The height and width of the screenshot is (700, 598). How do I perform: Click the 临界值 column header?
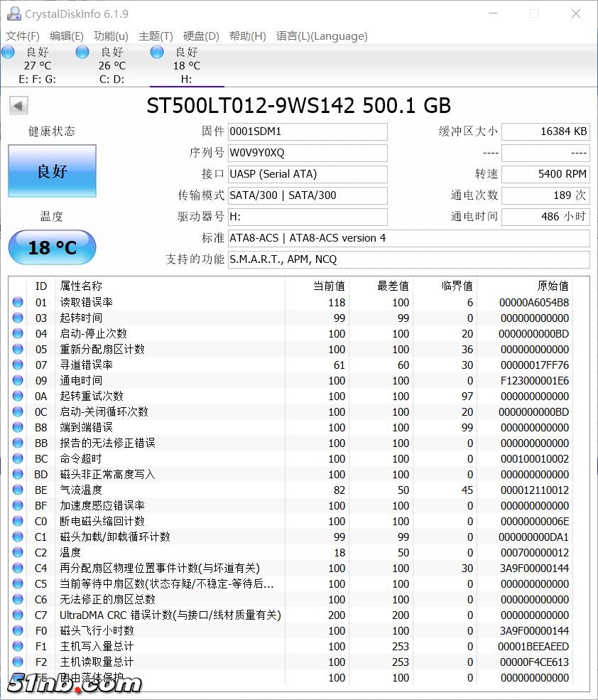[457, 286]
